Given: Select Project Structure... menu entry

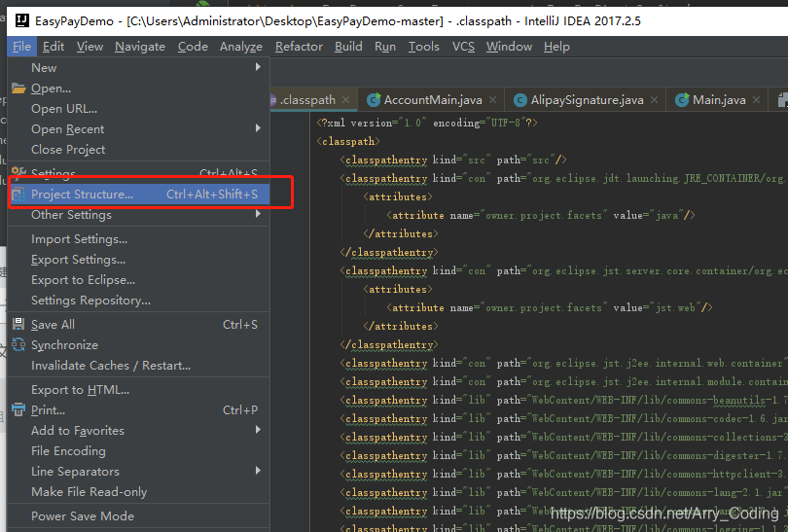Looking at the screenshot, I should [139, 195].
